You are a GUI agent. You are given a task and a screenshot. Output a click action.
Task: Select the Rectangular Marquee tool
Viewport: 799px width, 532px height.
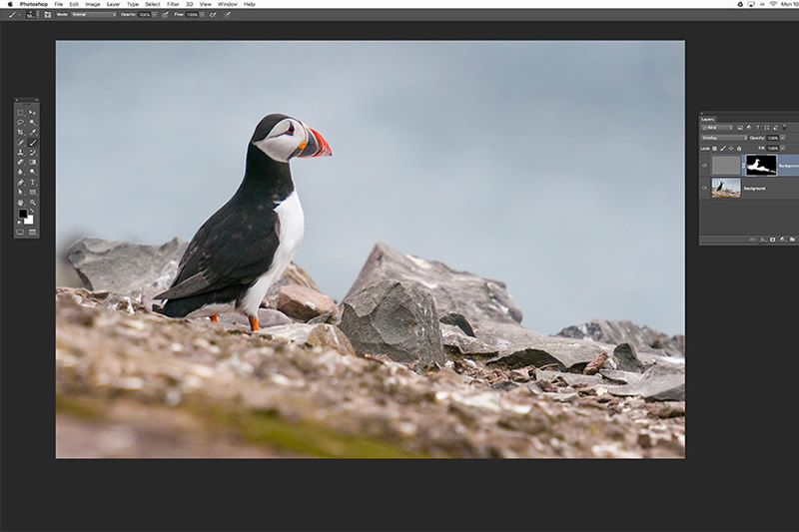[x=20, y=113]
